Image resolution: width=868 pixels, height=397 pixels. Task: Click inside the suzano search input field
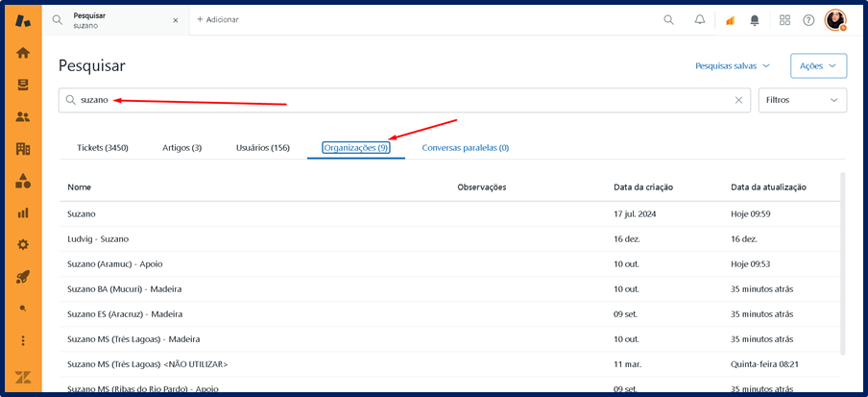tap(403, 100)
